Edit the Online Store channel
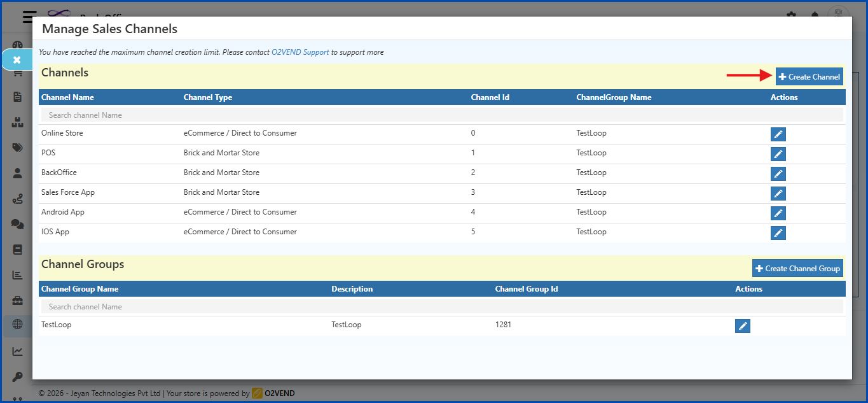The height and width of the screenshot is (403, 868). [778, 134]
